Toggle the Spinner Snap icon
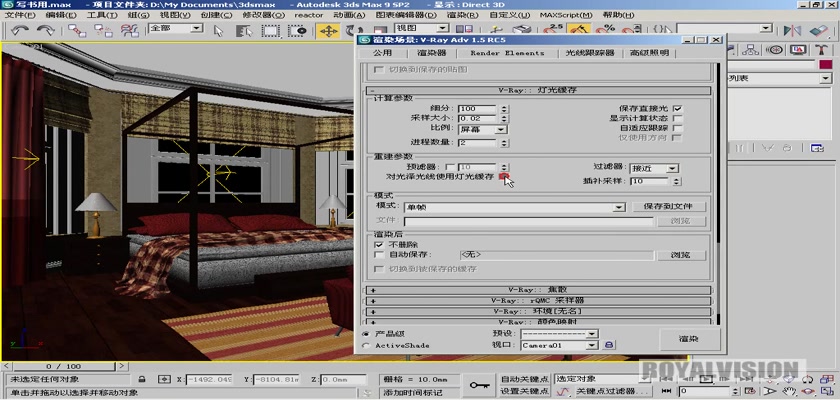The image size is (840, 400). [x=631, y=30]
